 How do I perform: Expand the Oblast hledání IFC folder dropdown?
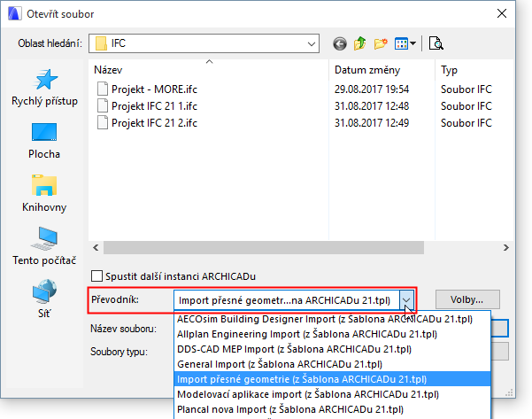click(311, 43)
